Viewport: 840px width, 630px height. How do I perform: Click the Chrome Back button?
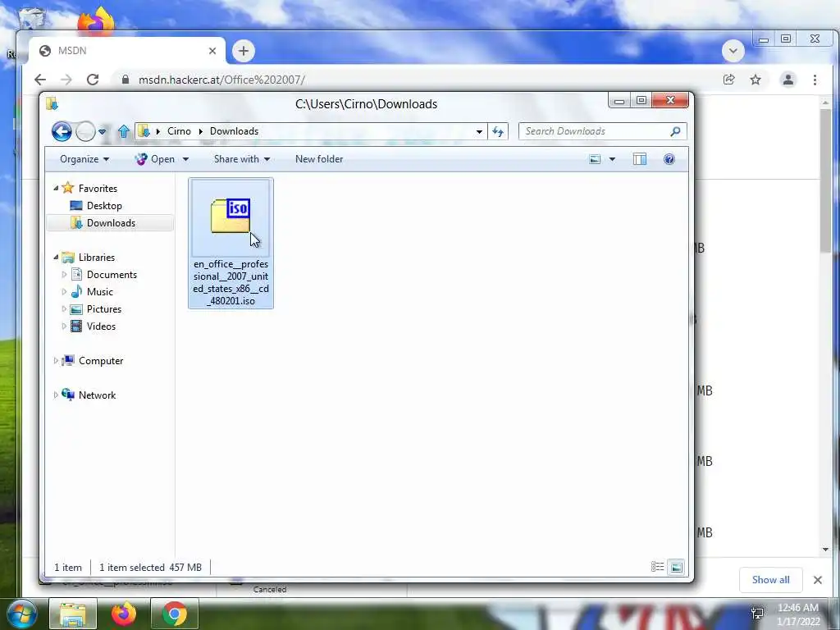pyautogui.click(x=40, y=80)
